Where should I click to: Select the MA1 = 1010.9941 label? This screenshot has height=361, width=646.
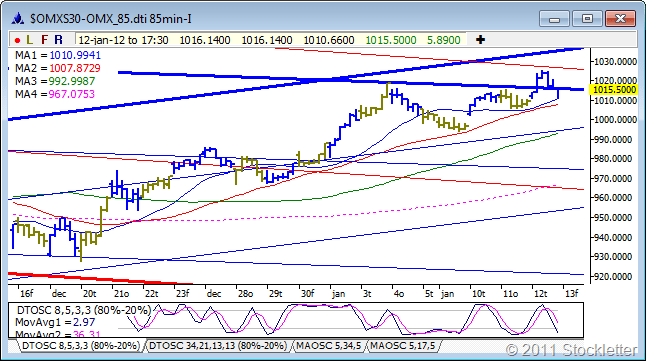[x=58, y=55]
